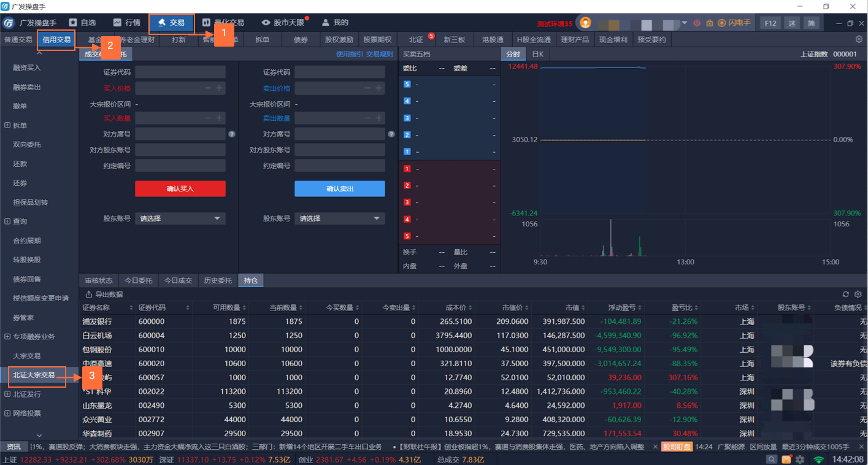Switch to the 港股通 tab
Image resolution: width=868 pixels, height=465 pixels.
(x=493, y=40)
